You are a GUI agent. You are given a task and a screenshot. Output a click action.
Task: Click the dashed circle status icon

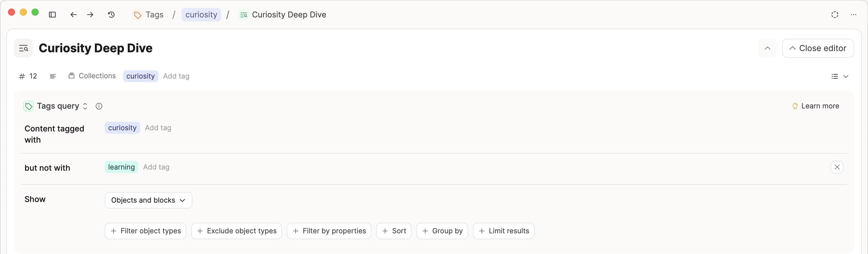pyautogui.click(x=835, y=14)
